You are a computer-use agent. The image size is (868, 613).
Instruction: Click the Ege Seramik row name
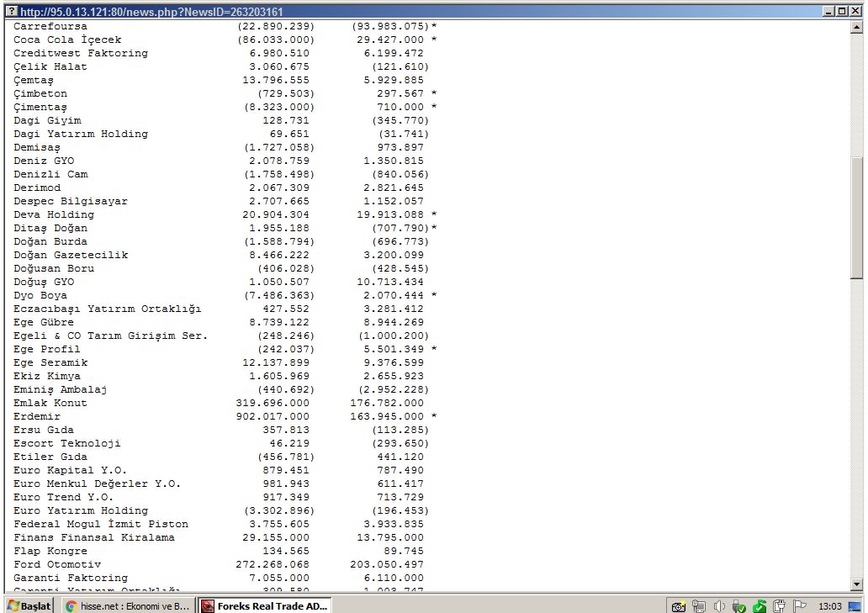click(50, 363)
